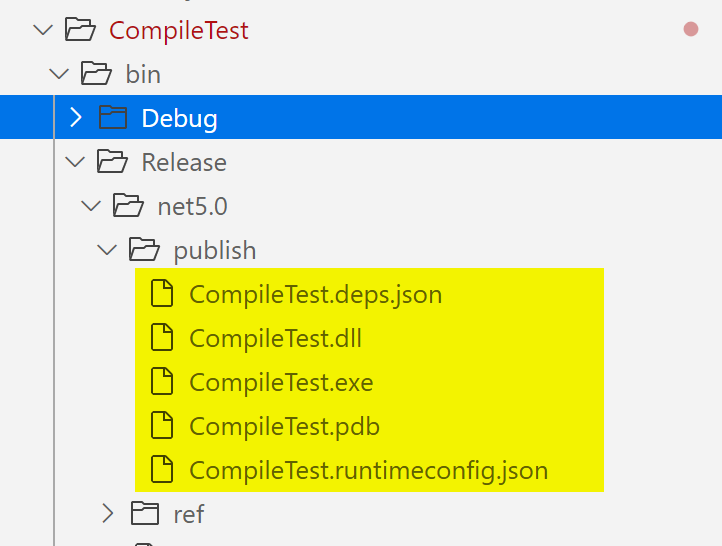This screenshot has height=546, width=722.
Task: Collapse the CompileTest root folder chevron
Action: (x=42, y=30)
